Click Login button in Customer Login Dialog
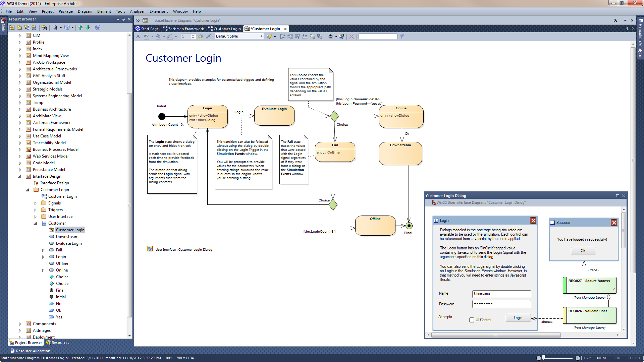 pos(518,317)
